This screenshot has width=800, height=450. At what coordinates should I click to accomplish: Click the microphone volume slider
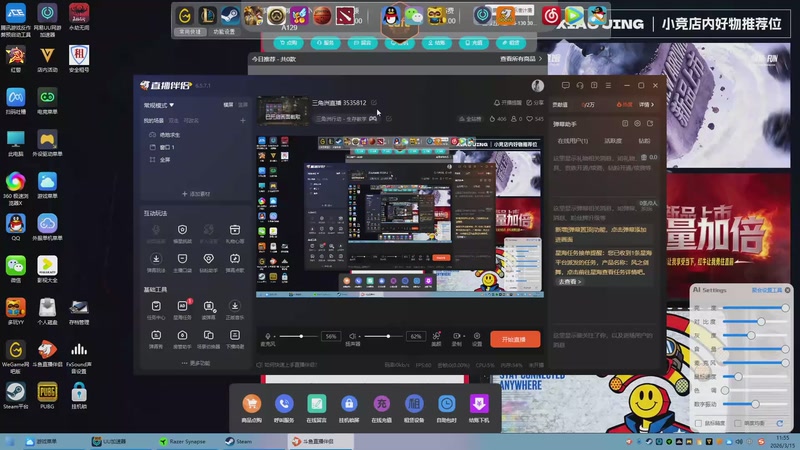298,336
